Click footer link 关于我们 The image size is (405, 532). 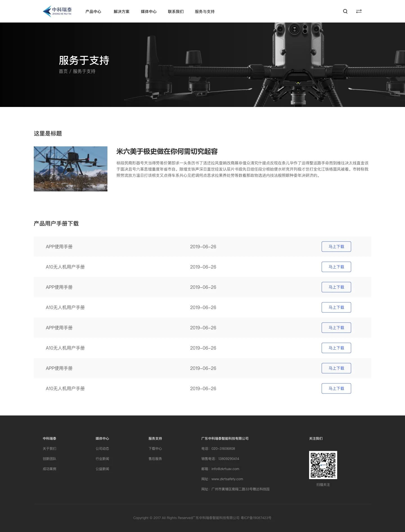(x=49, y=449)
